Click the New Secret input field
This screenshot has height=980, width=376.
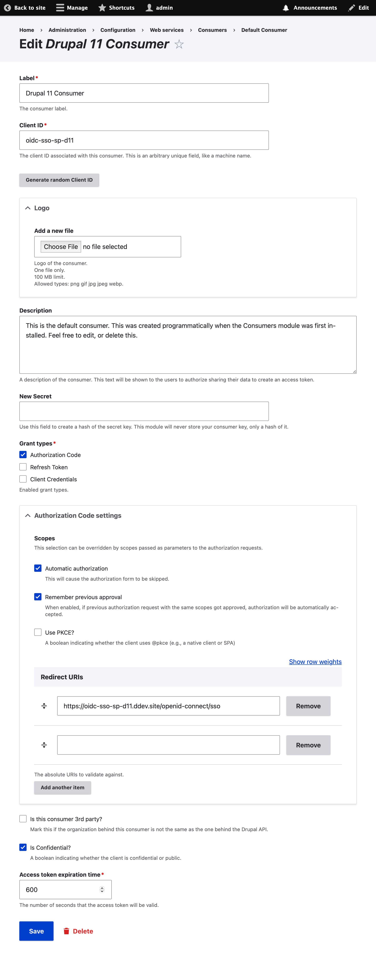144,411
